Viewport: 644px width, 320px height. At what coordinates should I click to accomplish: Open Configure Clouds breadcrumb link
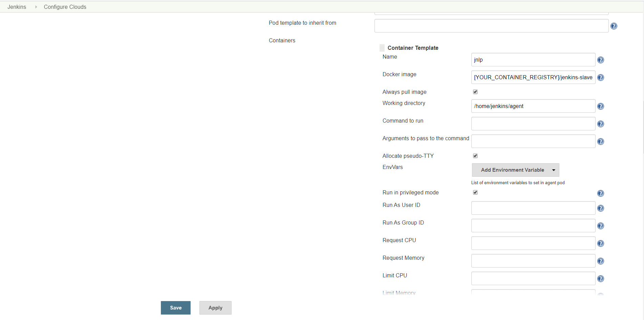click(65, 7)
